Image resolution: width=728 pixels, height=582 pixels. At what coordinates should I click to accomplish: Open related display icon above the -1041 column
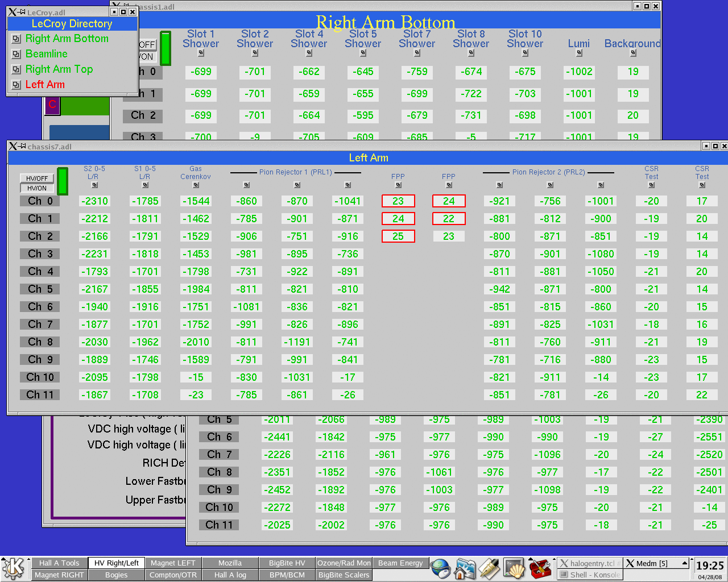pos(348,185)
